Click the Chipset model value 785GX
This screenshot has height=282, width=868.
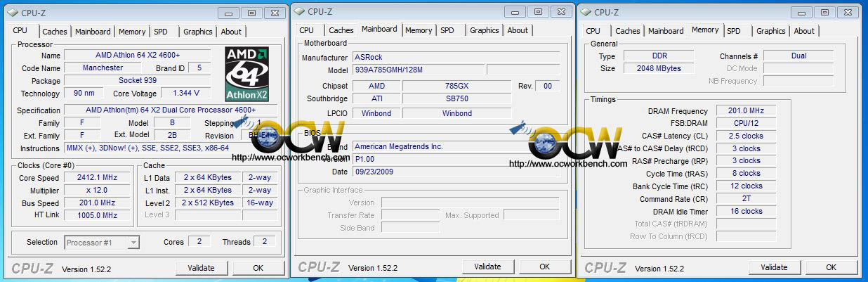[x=457, y=86]
